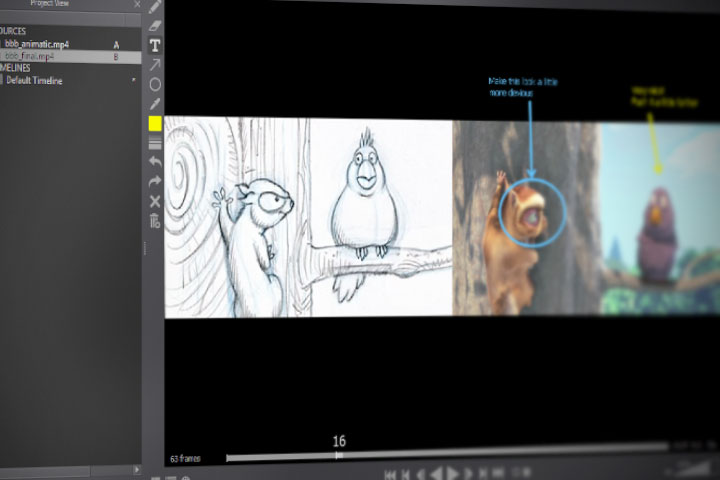Clear annotation with the X icon
Screen dimensions: 720x480
click(155, 201)
